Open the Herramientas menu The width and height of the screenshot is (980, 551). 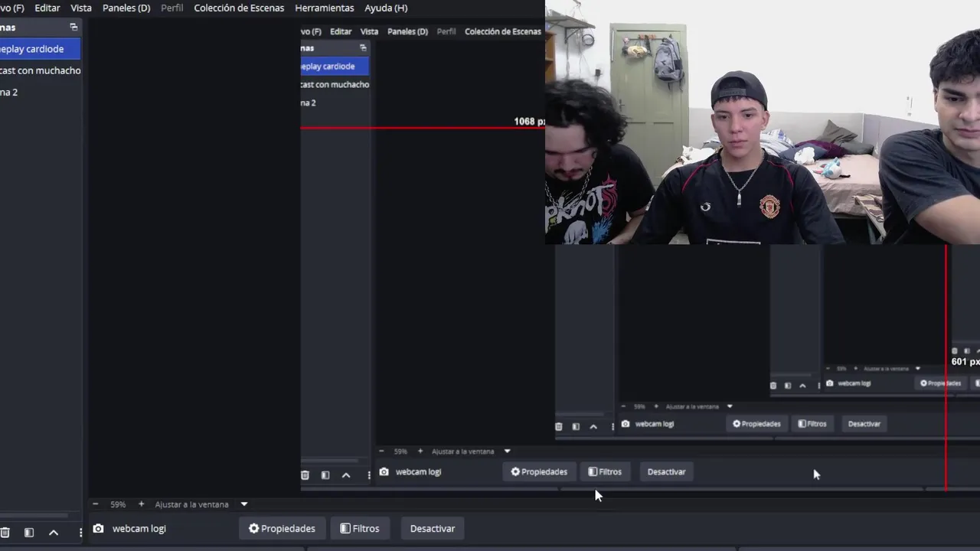[325, 8]
